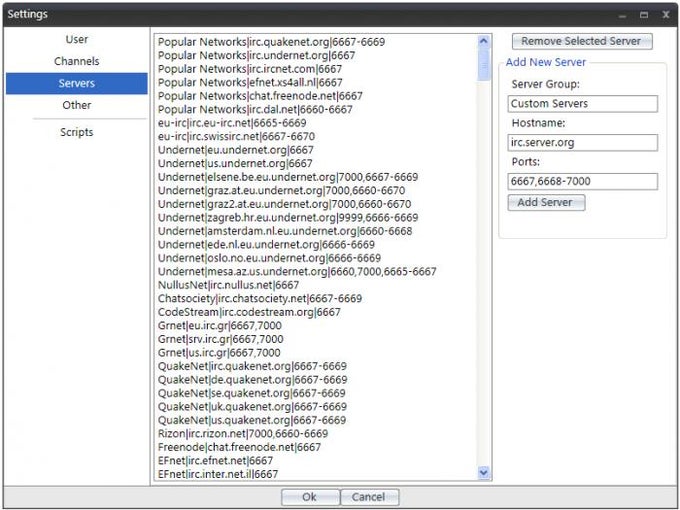Click the server list scrollbar thumb
This screenshot has height=510, width=680.
pyautogui.click(x=484, y=65)
